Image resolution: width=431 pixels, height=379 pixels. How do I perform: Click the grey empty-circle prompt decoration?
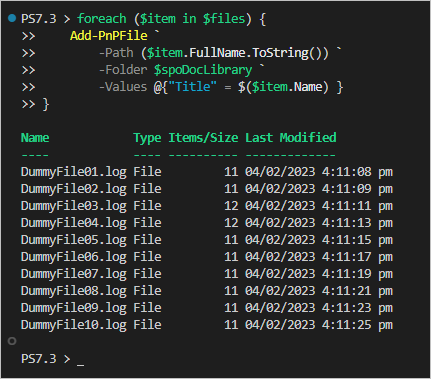click(x=12, y=341)
